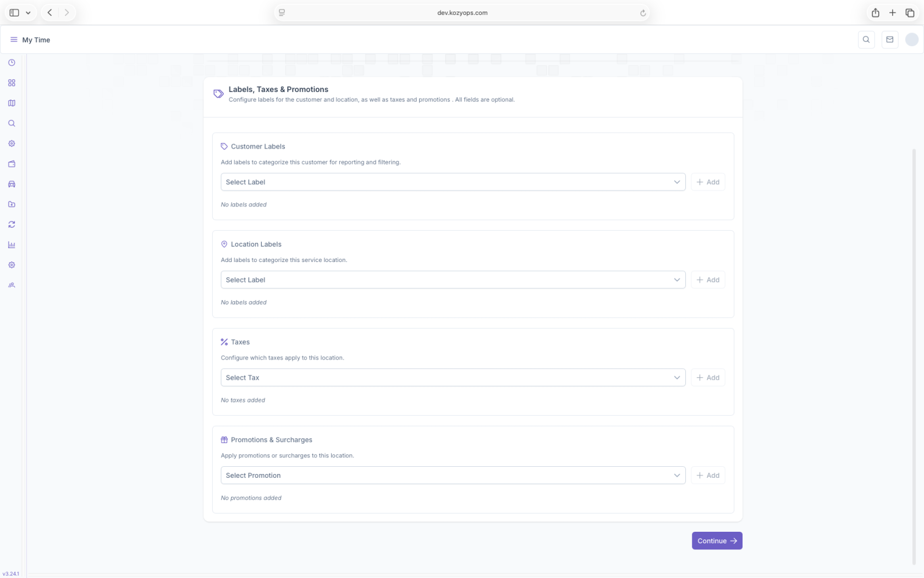Open the Select Tax dropdown
Viewport: 924px width, 578px height.
453,378
